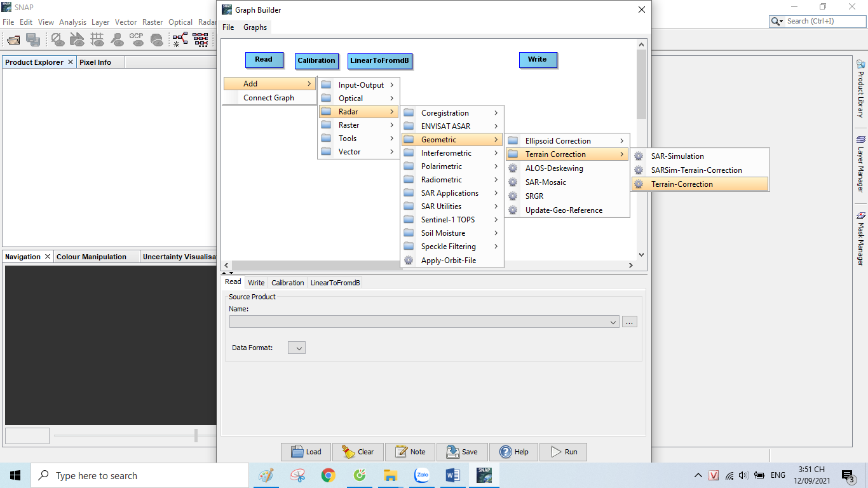Screen dimensions: 868x488
Task: Open the Snipping Tool taskbar icon
Action: (297, 475)
